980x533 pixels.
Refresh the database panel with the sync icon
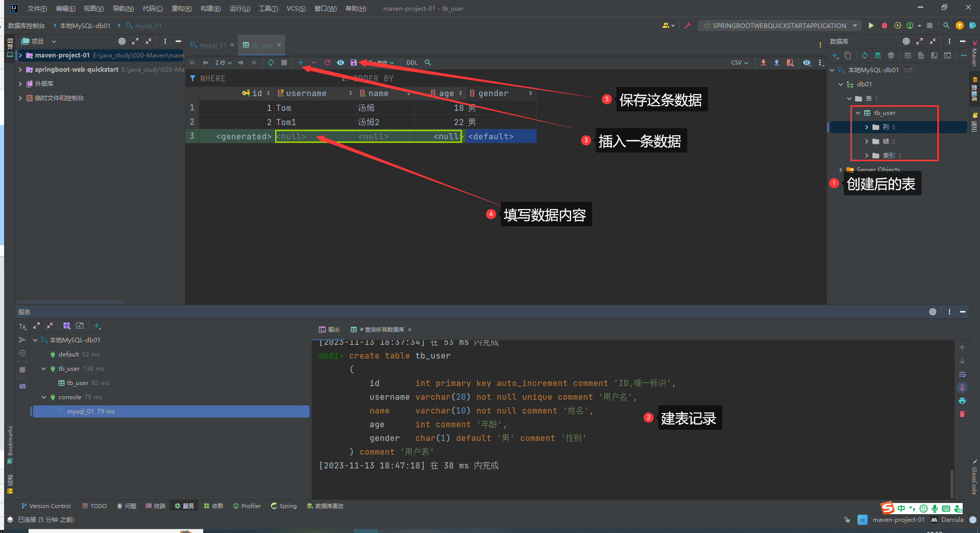865,55
